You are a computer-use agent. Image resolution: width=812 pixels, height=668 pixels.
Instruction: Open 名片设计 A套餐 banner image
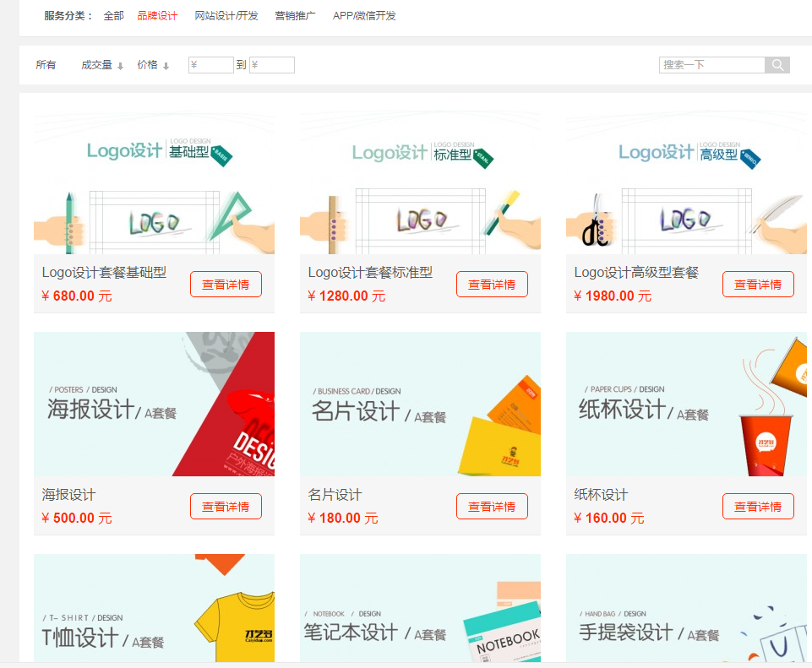point(420,404)
